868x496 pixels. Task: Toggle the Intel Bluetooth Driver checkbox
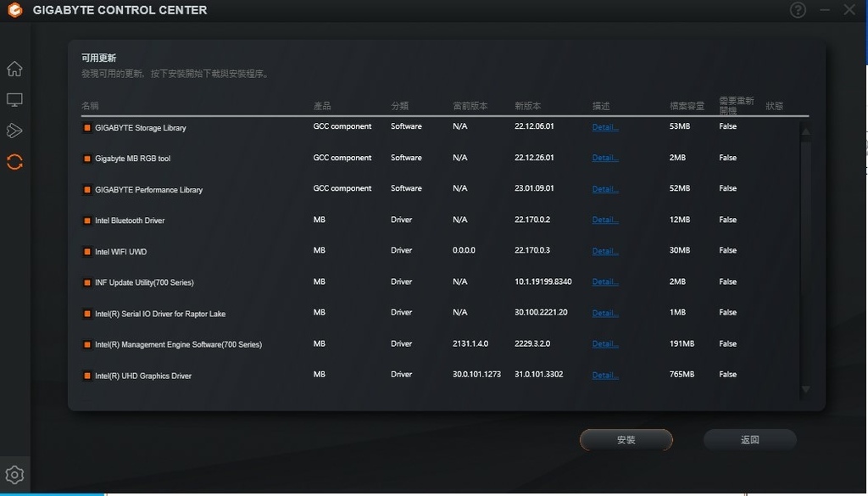point(87,221)
